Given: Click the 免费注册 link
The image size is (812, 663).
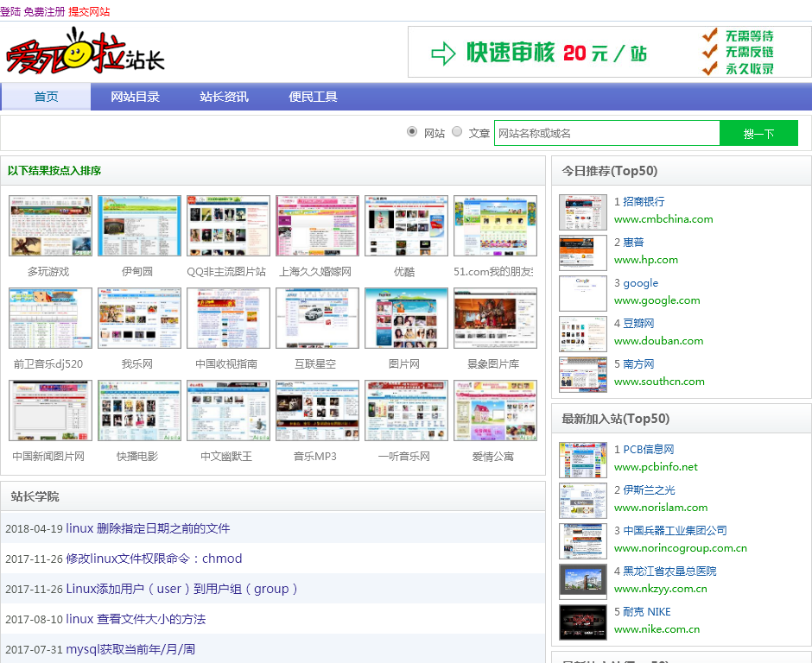Looking at the screenshot, I should pyautogui.click(x=45, y=11).
